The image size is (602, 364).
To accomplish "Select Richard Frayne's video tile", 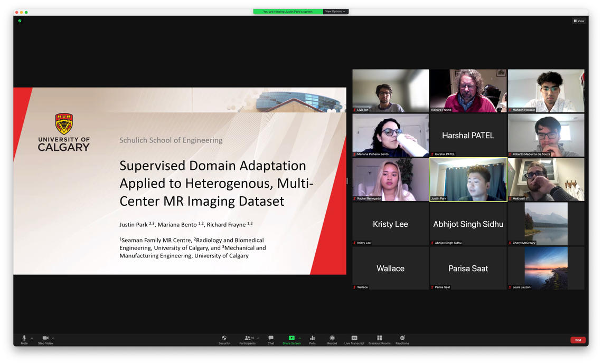I will click(468, 91).
